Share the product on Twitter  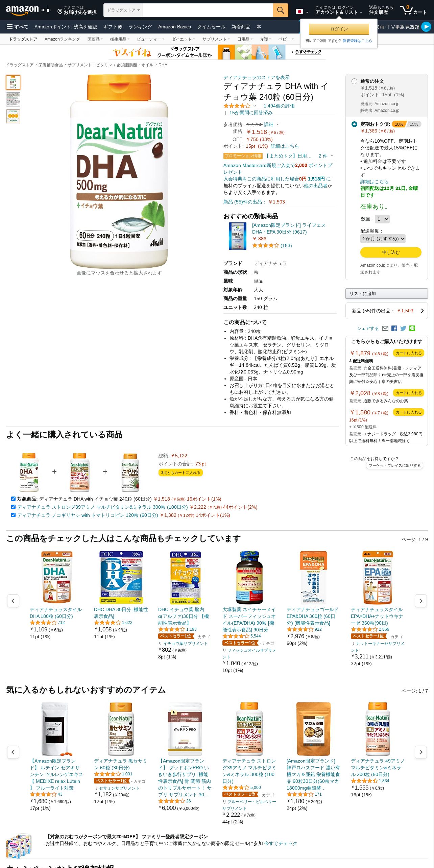(403, 329)
